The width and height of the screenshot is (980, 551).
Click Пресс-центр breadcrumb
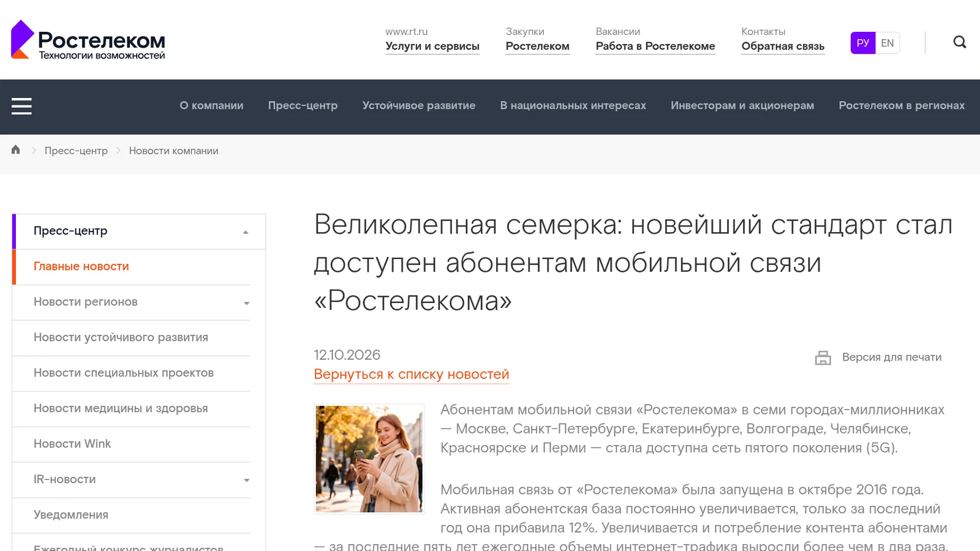[76, 151]
